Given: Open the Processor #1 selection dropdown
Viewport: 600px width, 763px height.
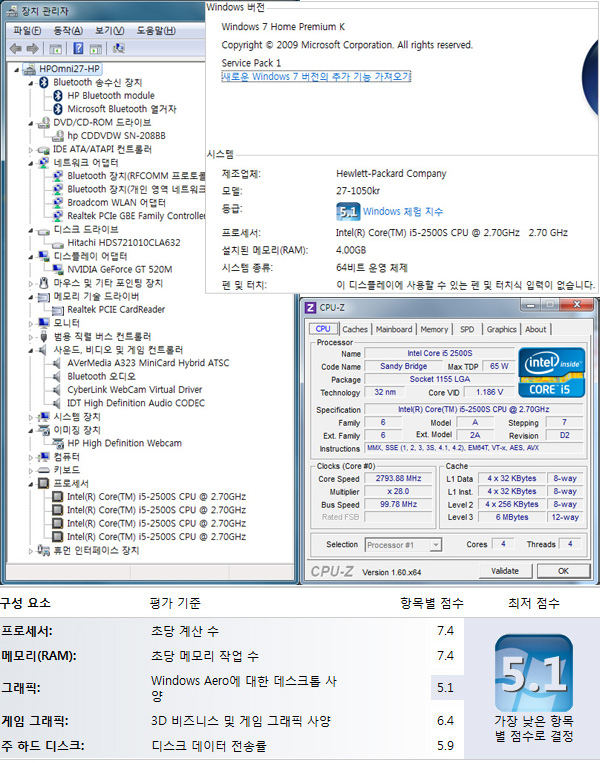Looking at the screenshot, I should (436, 545).
